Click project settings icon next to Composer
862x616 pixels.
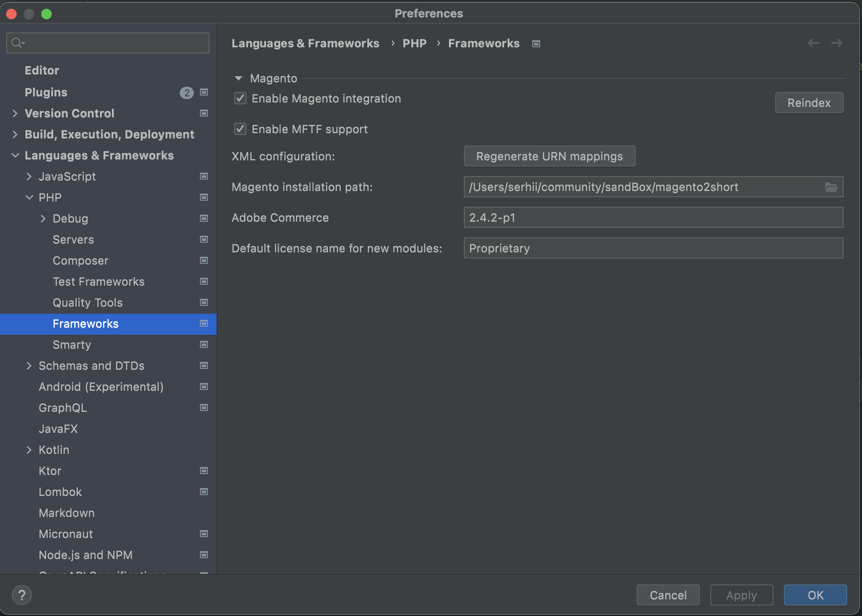coord(204,261)
